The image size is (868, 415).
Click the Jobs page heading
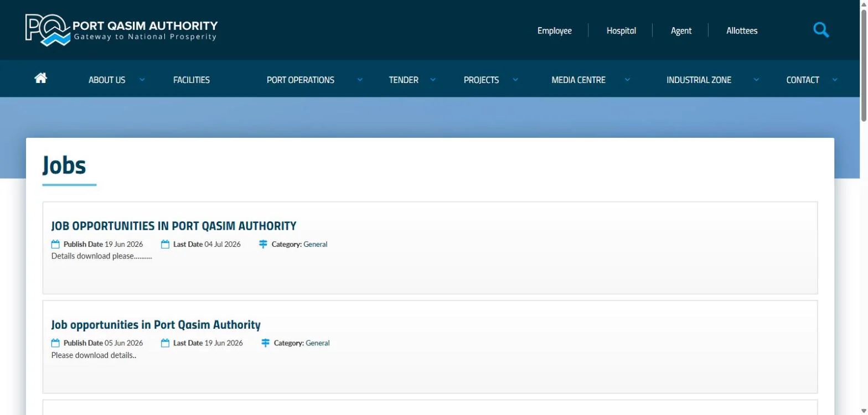(64, 165)
